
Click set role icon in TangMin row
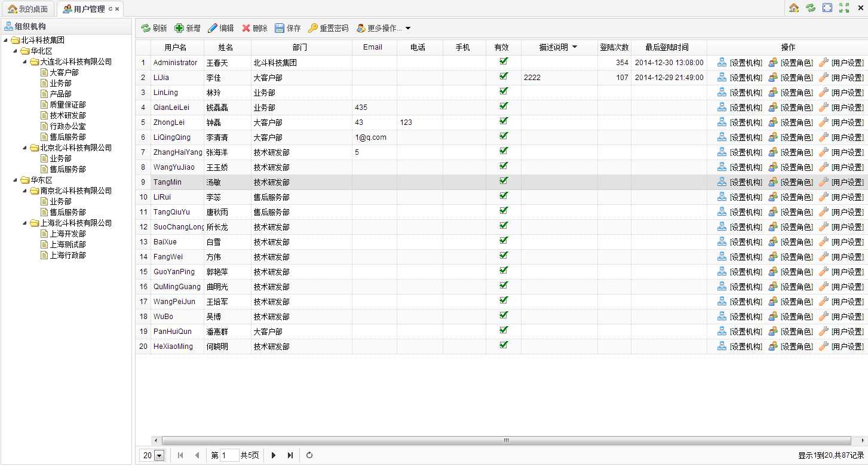pyautogui.click(x=773, y=182)
